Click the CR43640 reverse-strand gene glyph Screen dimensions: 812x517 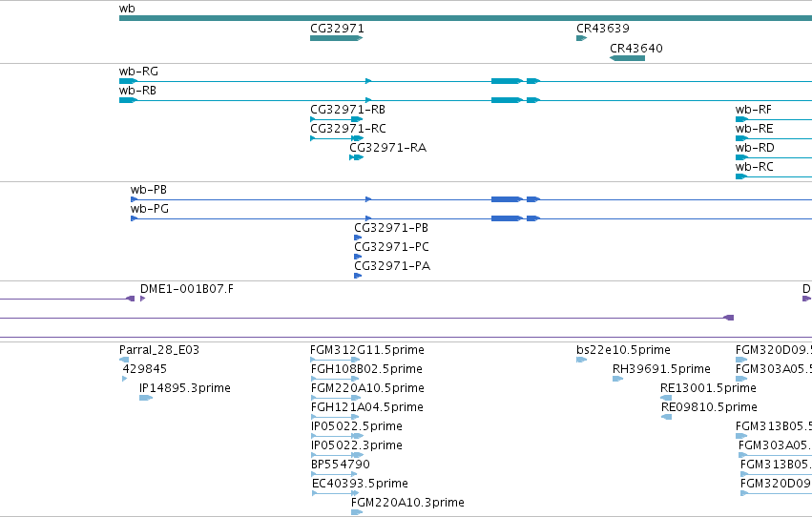point(627,58)
